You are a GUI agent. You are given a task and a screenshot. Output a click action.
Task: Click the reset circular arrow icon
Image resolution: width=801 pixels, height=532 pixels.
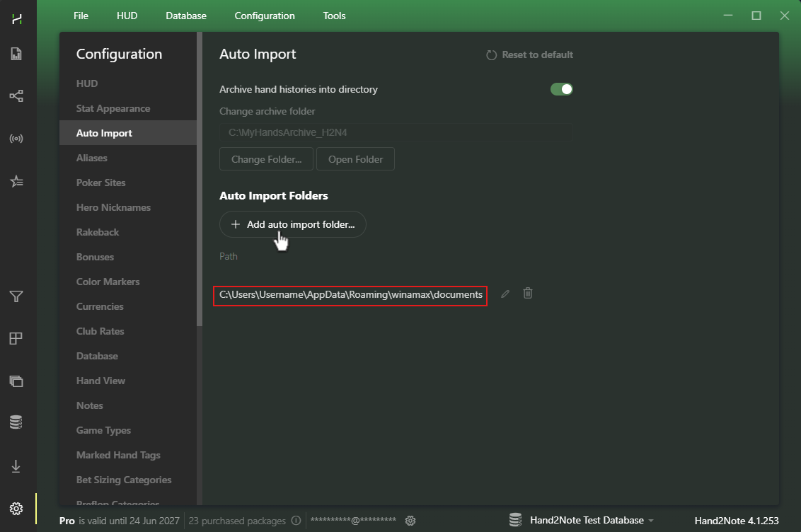pos(492,55)
